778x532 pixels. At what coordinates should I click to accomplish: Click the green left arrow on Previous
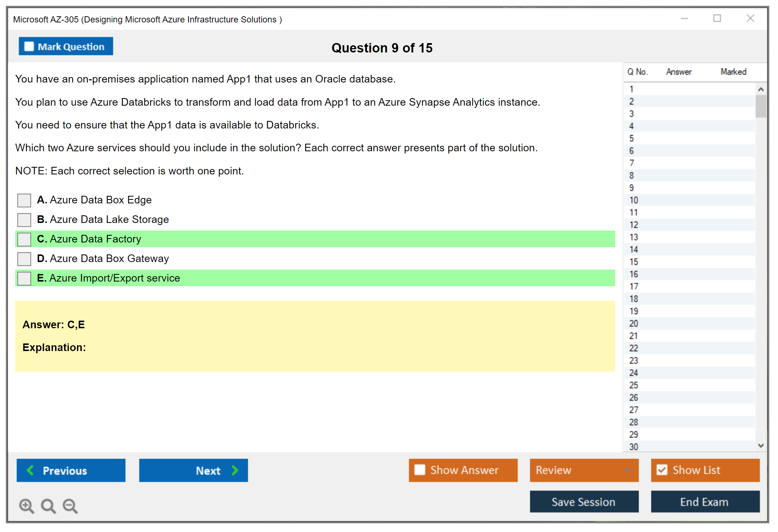click(31, 470)
